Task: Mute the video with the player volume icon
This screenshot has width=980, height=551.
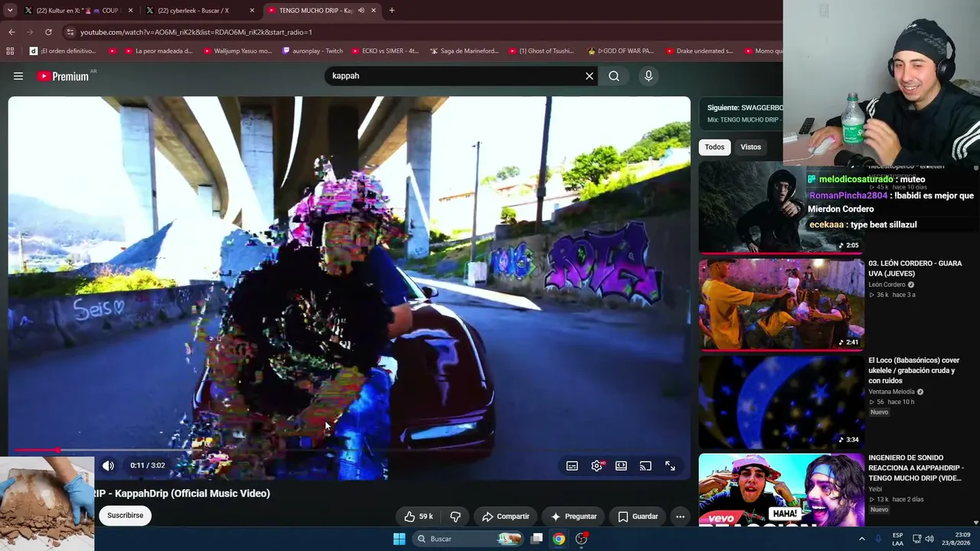Action: coord(109,465)
